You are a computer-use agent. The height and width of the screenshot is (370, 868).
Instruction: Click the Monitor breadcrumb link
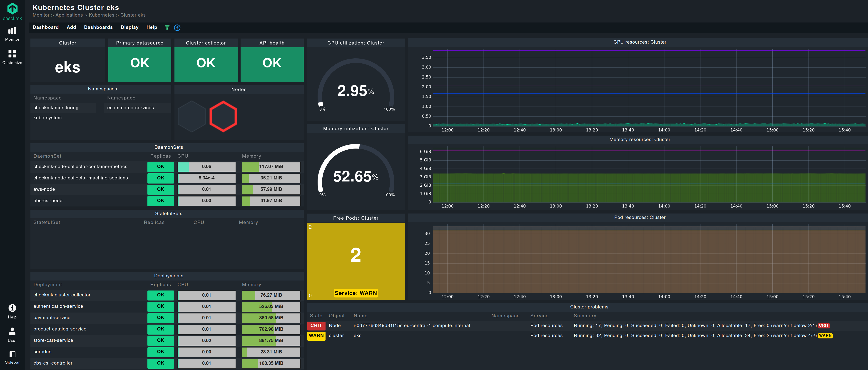[41, 15]
